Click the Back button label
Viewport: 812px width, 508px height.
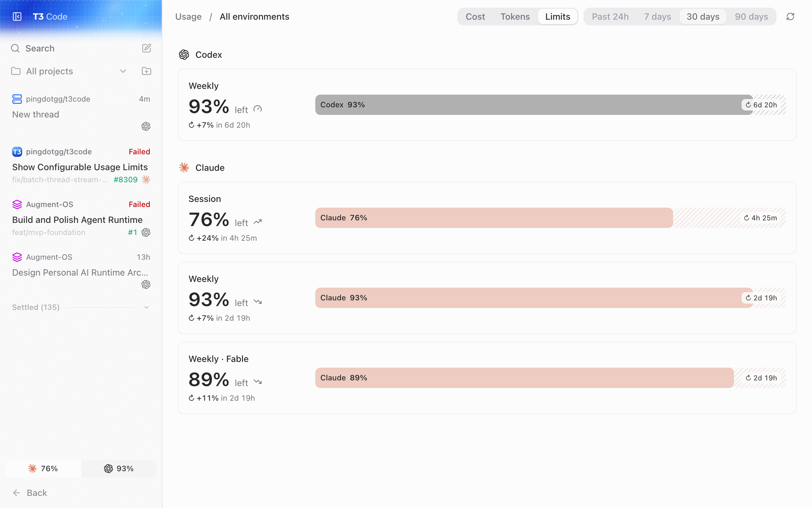37,492
